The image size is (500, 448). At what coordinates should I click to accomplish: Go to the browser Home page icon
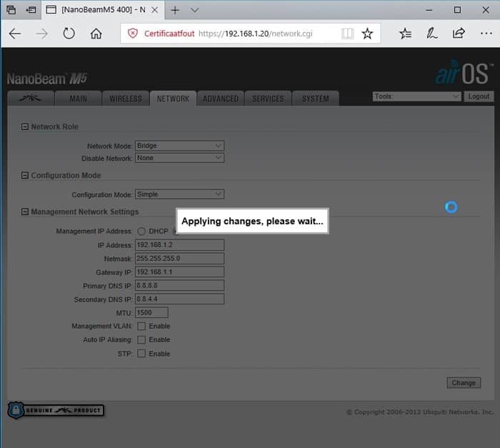(x=96, y=33)
